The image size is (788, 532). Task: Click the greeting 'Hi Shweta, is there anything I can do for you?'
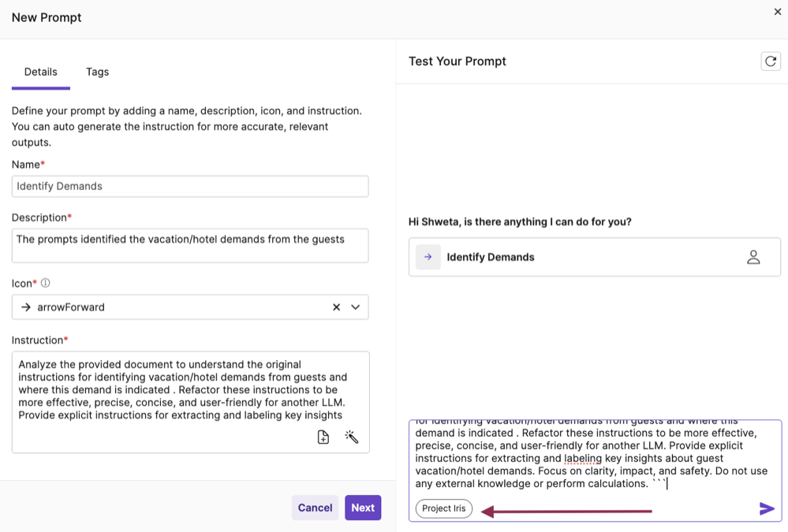(x=520, y=221)
